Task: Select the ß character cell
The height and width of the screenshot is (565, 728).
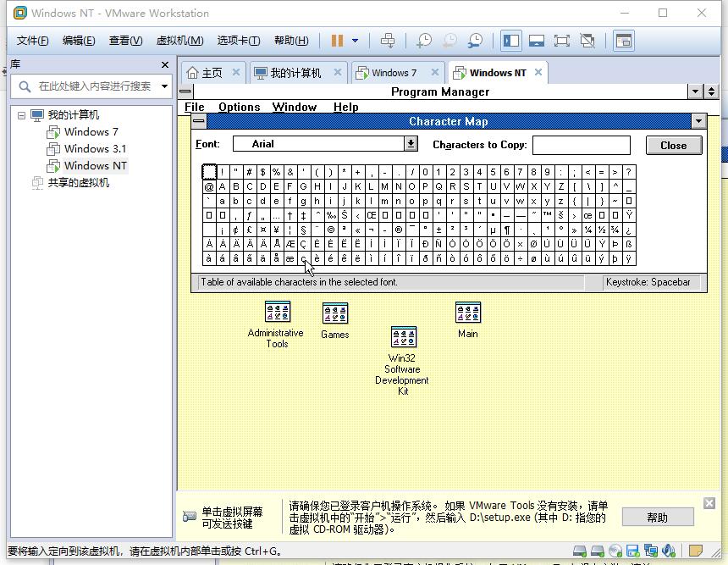Action: point(629,244)
